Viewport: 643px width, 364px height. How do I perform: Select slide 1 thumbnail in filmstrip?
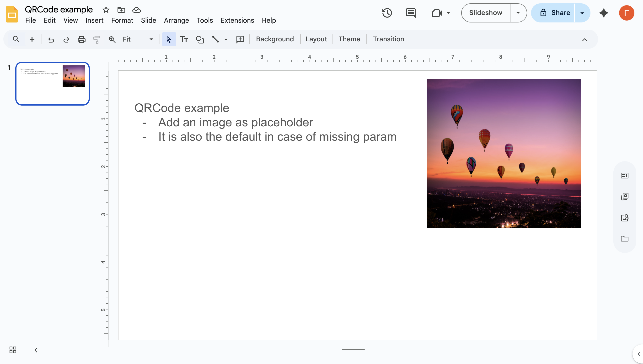tap(53, 84)
